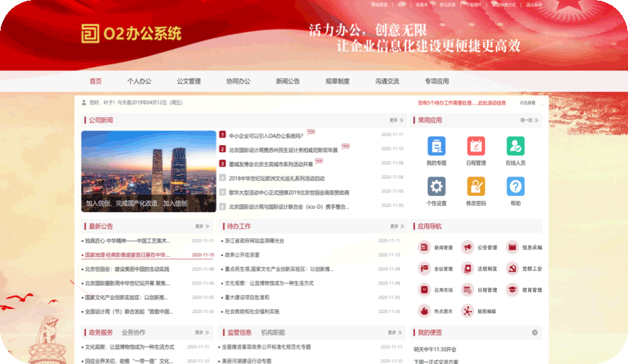Open the news slideshow skyline image
The width and height of the screenshot is (628, 364).
(149, 172)
